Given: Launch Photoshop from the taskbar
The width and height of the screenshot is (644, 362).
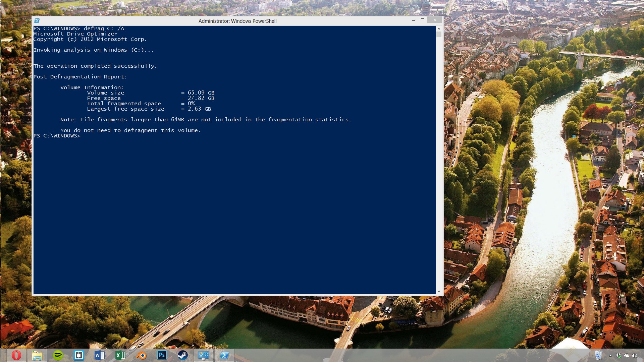Looking at the screenshot, I should 162,355.
